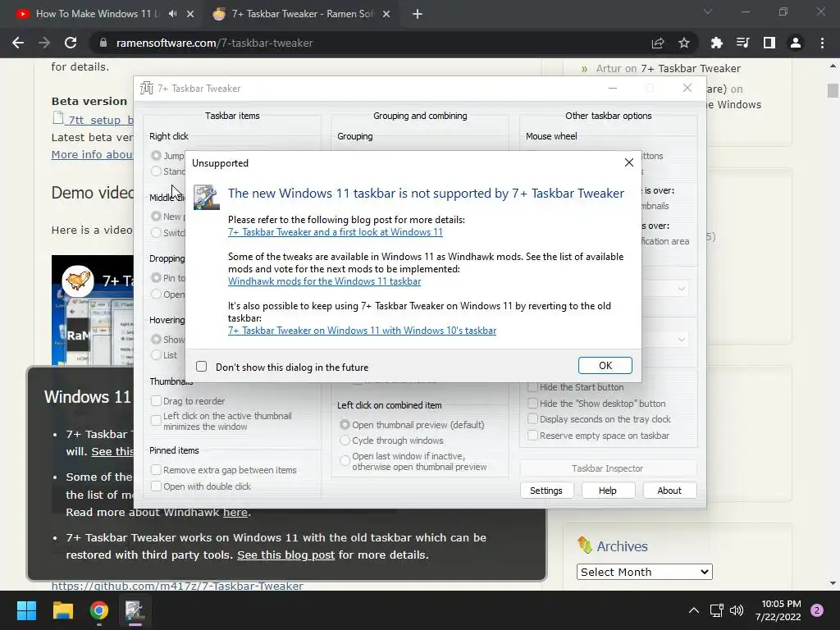Click the page scrollbar down arrow
This screenshot has height=630, width=840.
(x=833, y=583)
